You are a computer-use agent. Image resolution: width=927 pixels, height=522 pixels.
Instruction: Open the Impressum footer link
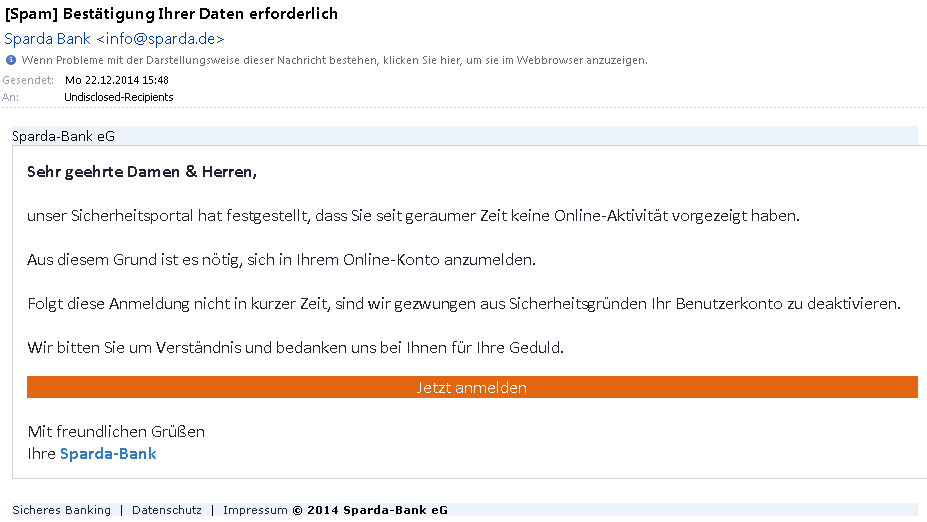[255, 510]
